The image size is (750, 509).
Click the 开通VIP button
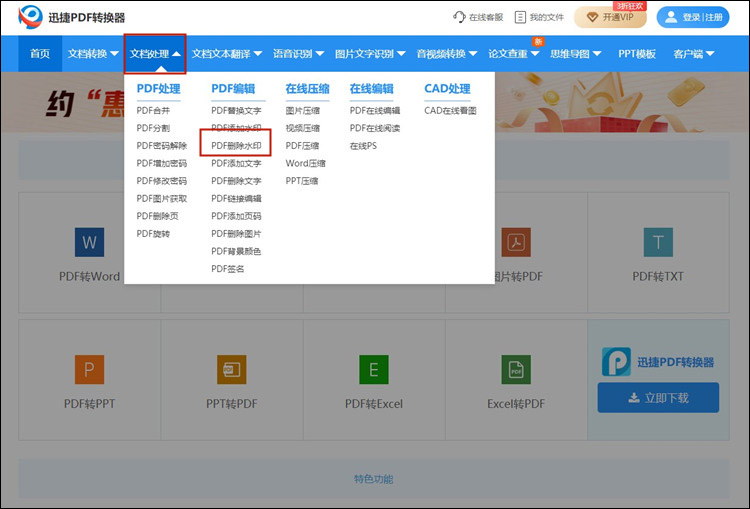[x=610, y=17]
